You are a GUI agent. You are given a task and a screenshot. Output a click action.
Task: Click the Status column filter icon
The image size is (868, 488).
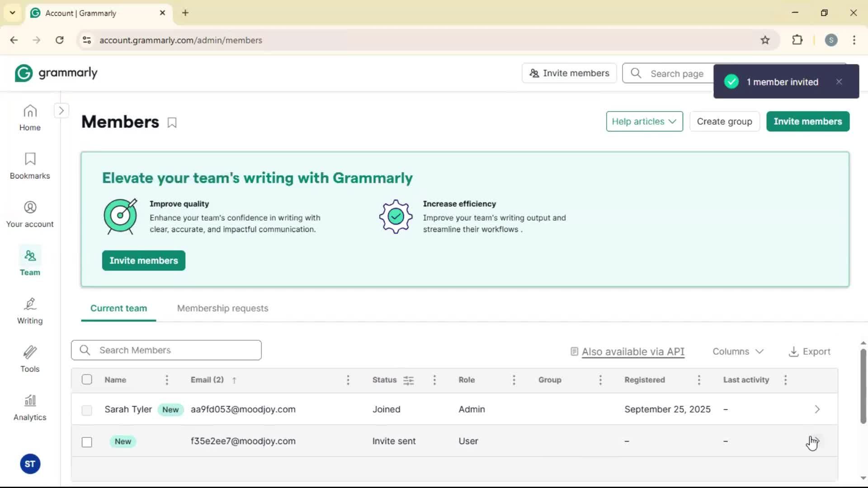(408, 380)
